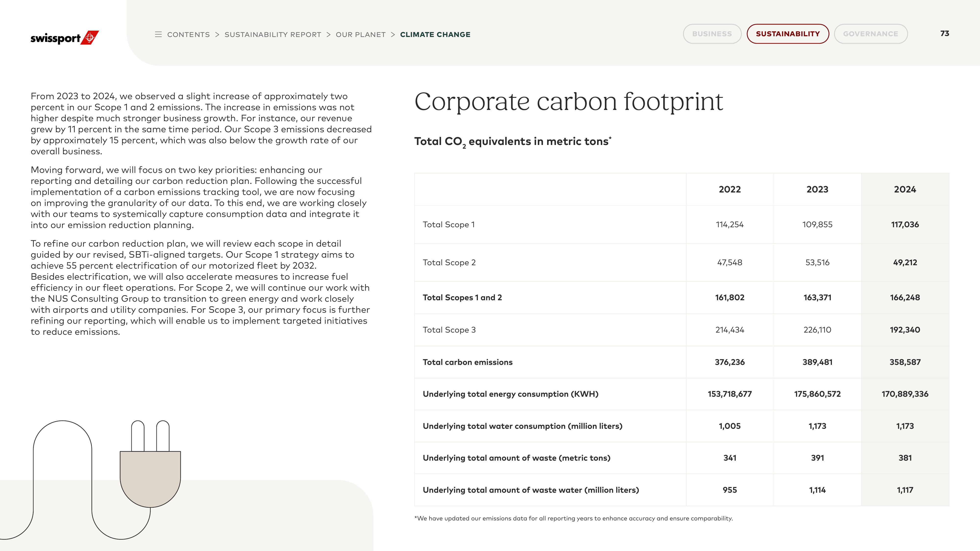
Task: Select value 153,718,677 in the table
Action: click(x=730, y=394)
